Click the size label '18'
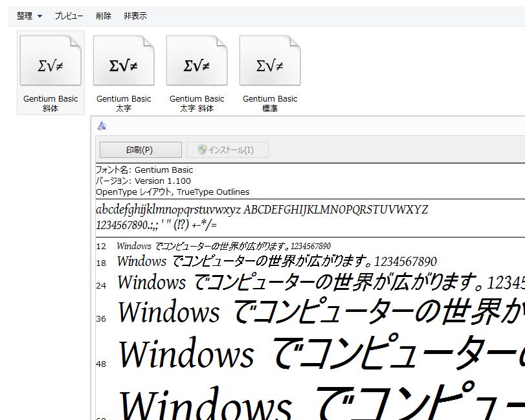This screenshot has height=420, width=525. 101,263
